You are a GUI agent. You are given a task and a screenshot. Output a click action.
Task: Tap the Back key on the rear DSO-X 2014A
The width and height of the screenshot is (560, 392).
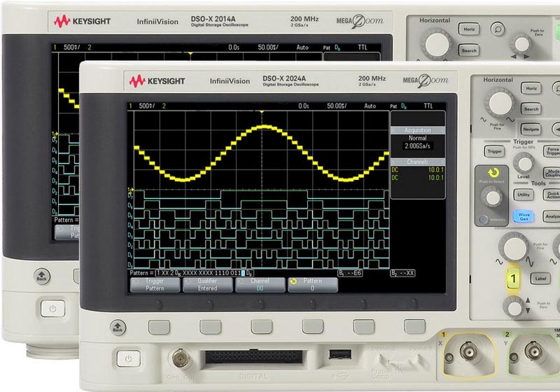pyautogui.click(x=42, y=276)
